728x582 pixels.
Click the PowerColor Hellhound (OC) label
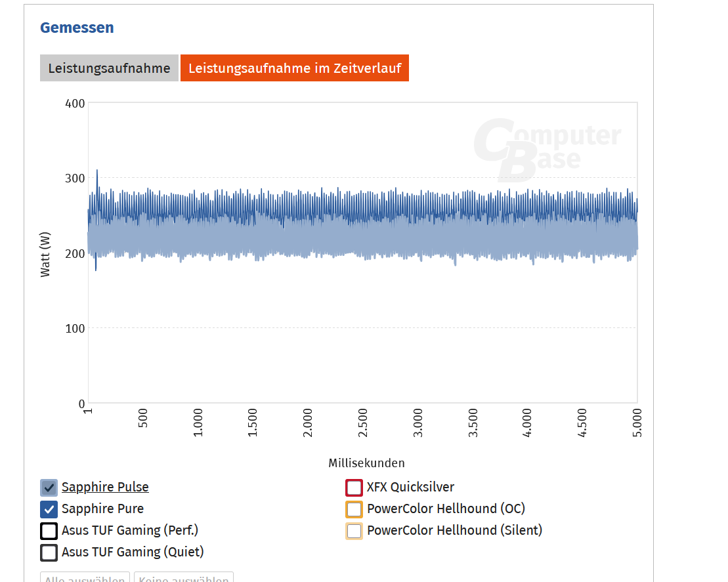click(446, 509)
